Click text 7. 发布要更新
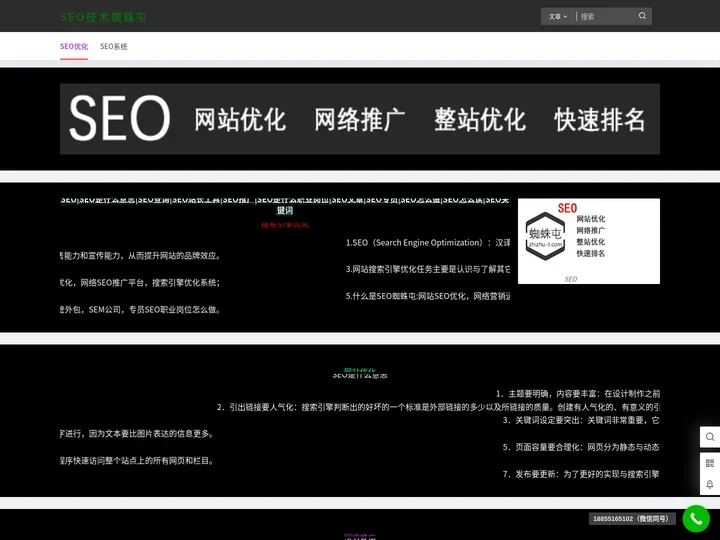Screen dimensions: 720x540 [581, 474]
